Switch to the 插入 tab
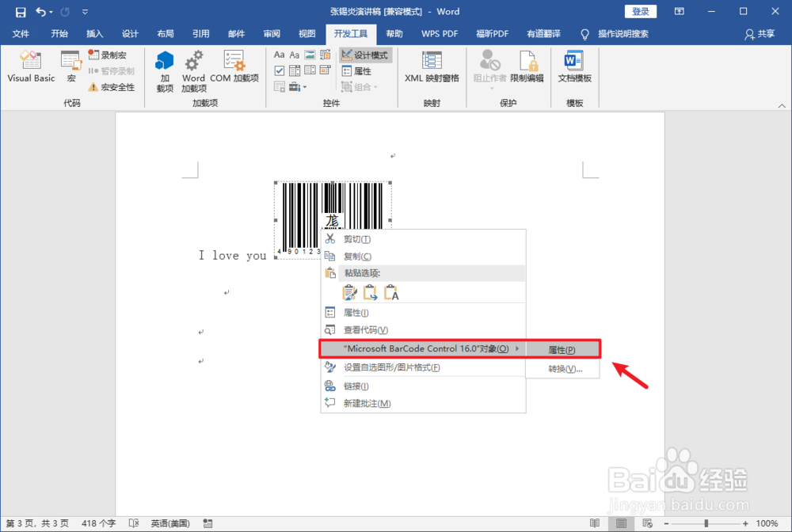 [94, 34]
